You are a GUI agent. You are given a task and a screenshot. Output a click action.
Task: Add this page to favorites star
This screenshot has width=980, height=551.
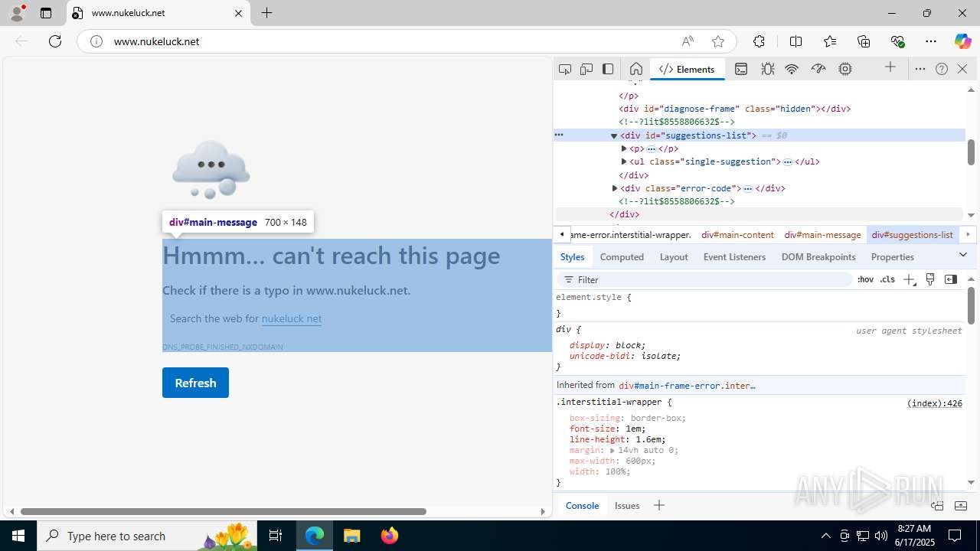717,41
